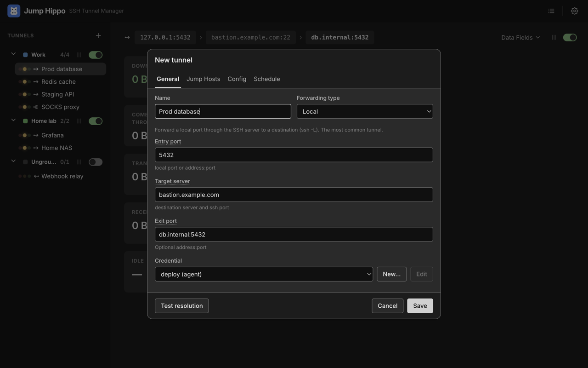The width and height of the screenshot is (588, 368).
Task: Open the Forwarding type dropdown
Action: click(365, 111)
